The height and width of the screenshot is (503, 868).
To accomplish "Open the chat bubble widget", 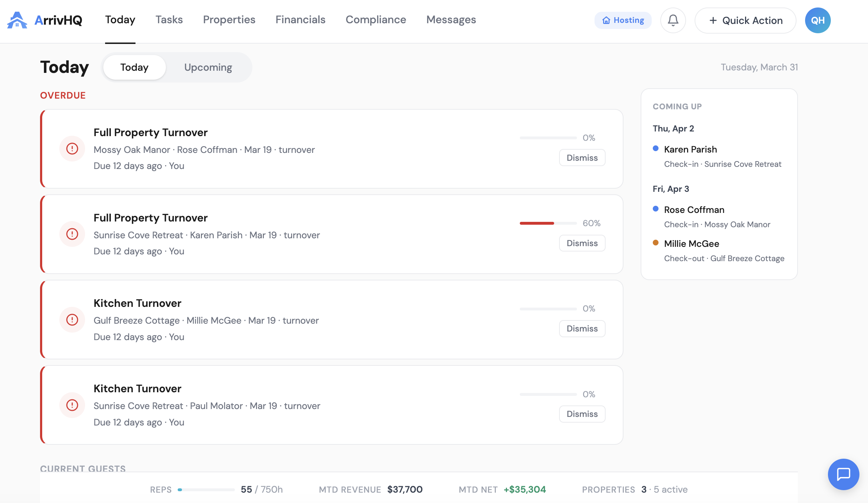I will (844, 474).
